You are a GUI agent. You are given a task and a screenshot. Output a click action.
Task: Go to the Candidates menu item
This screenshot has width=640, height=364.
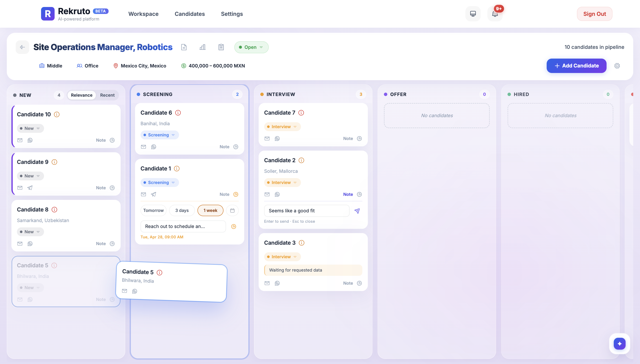190,14
